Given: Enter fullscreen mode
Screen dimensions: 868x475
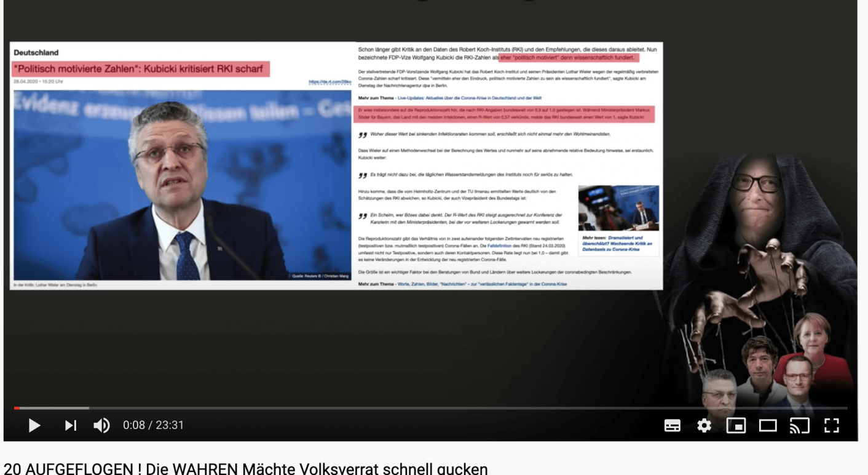Looking at the screenshot, I should (832, 425).
